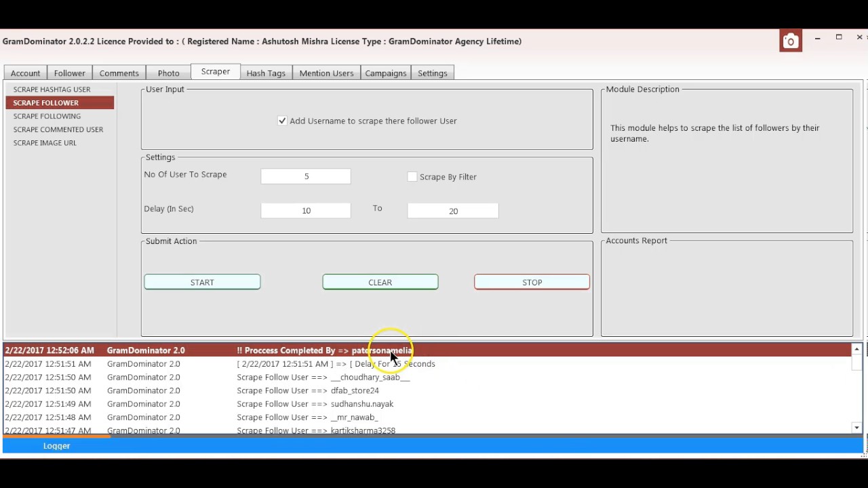Click the logger scrollbar up arrow
The height and width of the screenshot is (488, 868).
[x=857, y=350]
